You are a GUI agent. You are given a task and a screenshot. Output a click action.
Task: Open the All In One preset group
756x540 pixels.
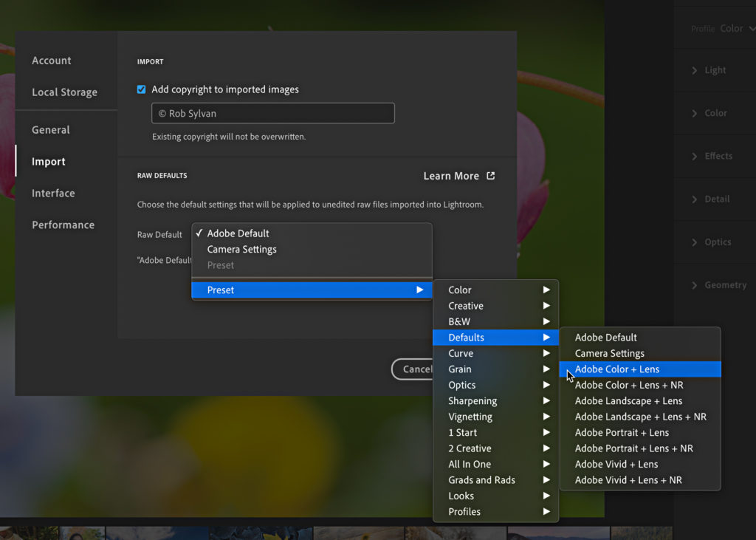(496, 464)
